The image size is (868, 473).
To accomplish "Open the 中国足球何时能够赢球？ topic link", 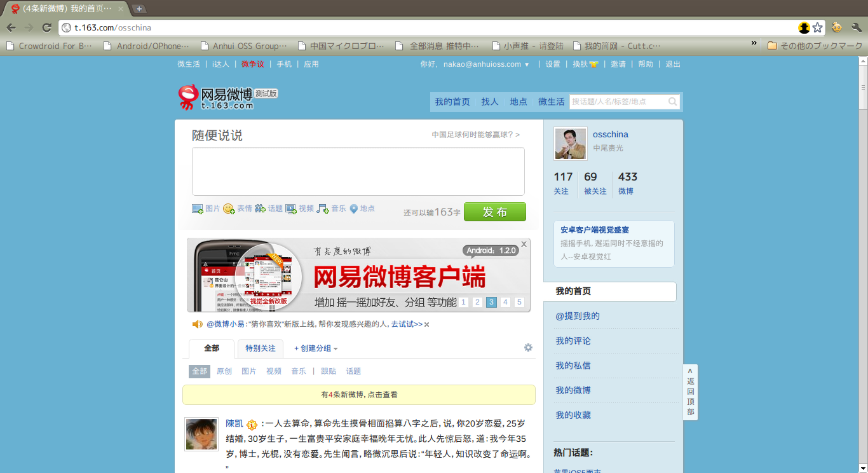I will click(x=476, y=135).
